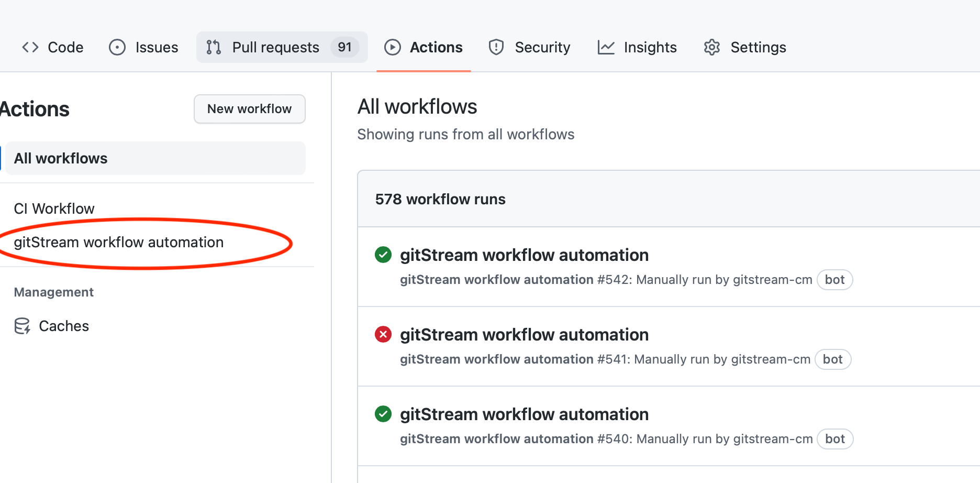Image resolution: width=980 pixels, height=483 pixels.
Task: Open repository Settings tab
Action: coord(745,47)
